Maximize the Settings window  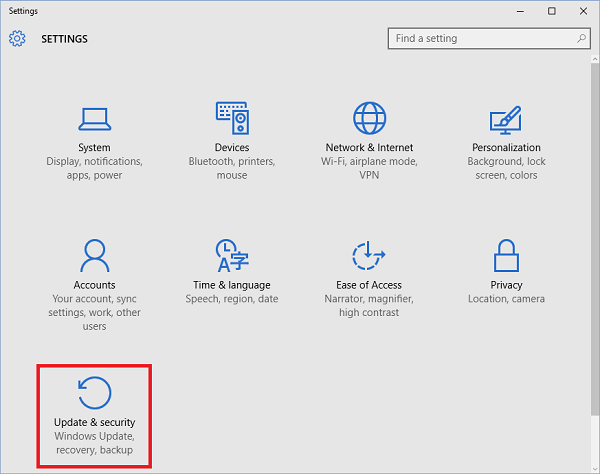click(x=552, y=11)
